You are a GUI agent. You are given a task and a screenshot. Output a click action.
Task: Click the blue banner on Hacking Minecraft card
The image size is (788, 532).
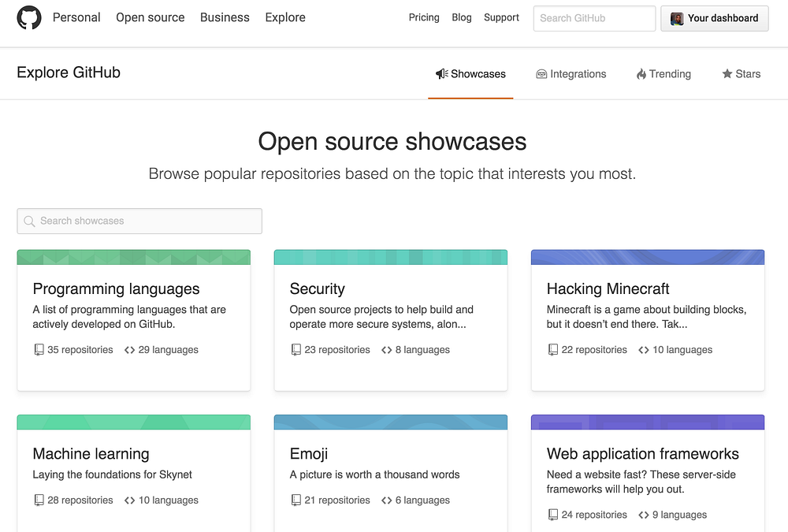click(648, 257)
